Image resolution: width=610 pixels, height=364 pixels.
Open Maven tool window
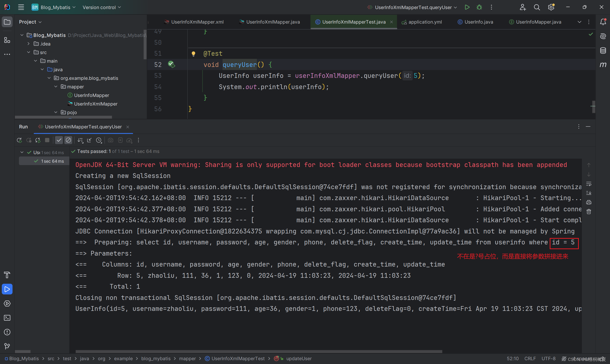(x=603, y=65)
